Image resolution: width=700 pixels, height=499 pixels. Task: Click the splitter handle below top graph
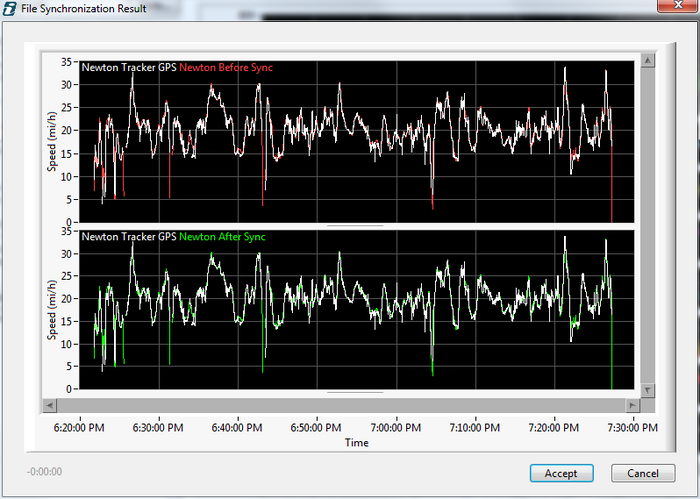click(x=355, y=226)
